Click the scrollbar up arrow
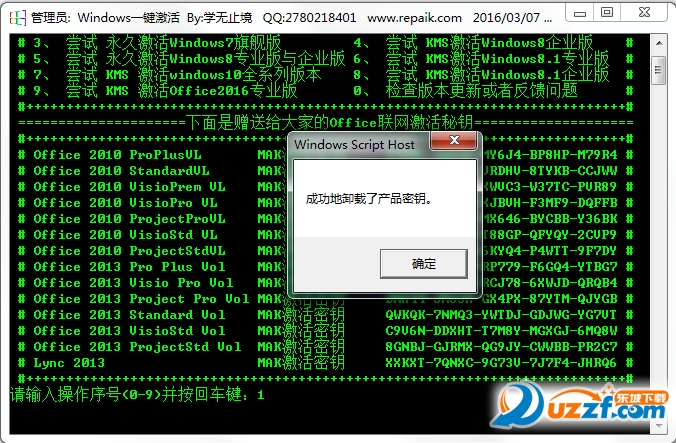The height and width of the screenshot is (443, 676). [x=659, y=43]
